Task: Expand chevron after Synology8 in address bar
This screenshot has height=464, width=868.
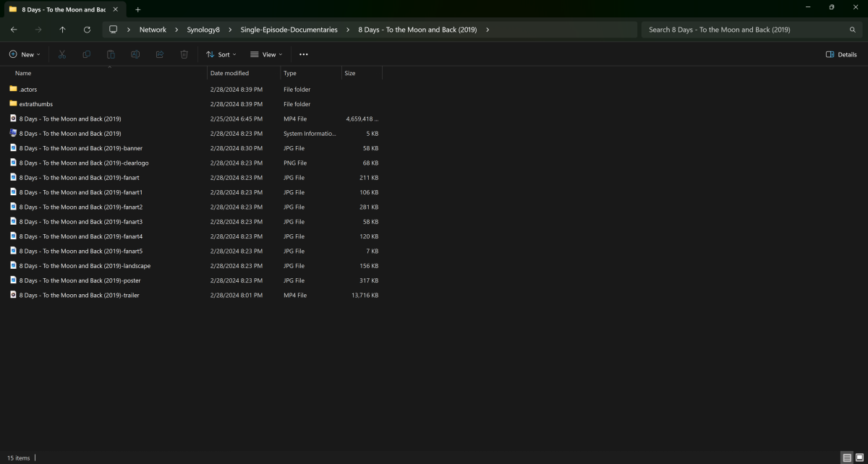Action: [230, 30]
